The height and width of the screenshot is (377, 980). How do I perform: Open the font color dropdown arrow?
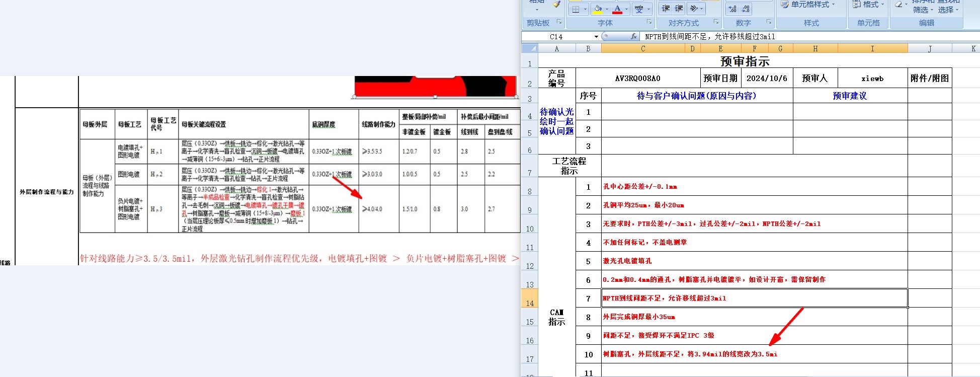pyautogui.click(x=626, y=9)
